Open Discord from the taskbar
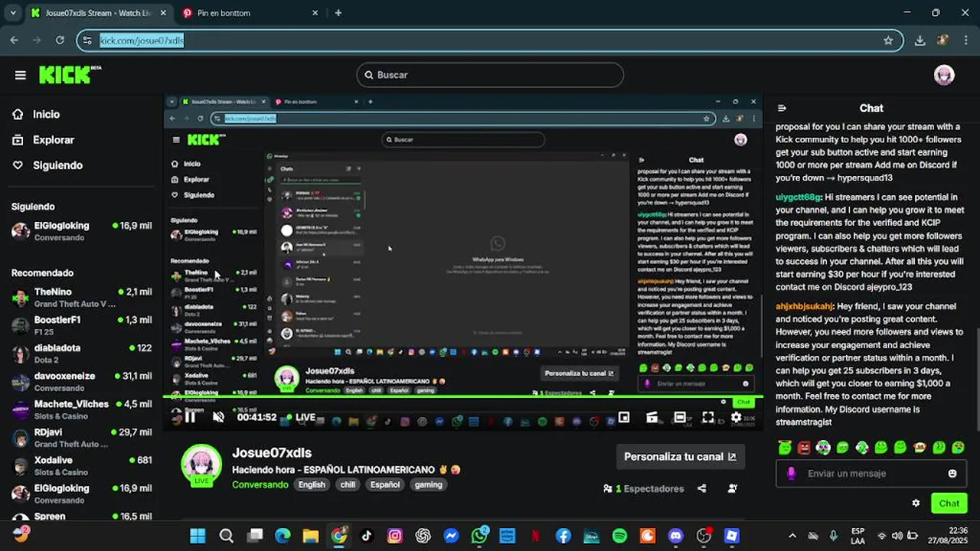 pyautogui.click(x=675, y=536)
